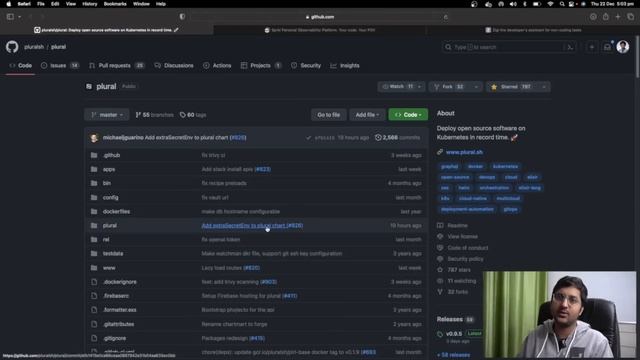640x360 pixels.
Task: Open the 55 branches link
Action: pos(154,115)
